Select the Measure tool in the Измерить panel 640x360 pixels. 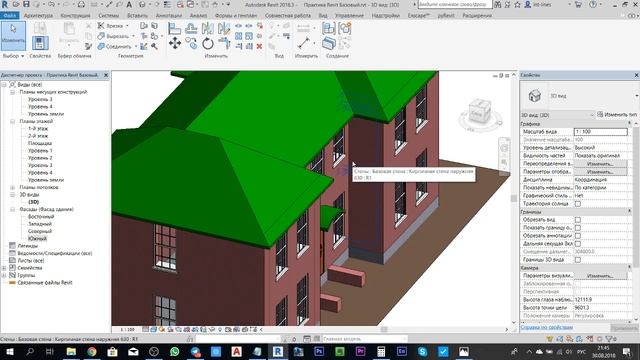coord(304,43)
